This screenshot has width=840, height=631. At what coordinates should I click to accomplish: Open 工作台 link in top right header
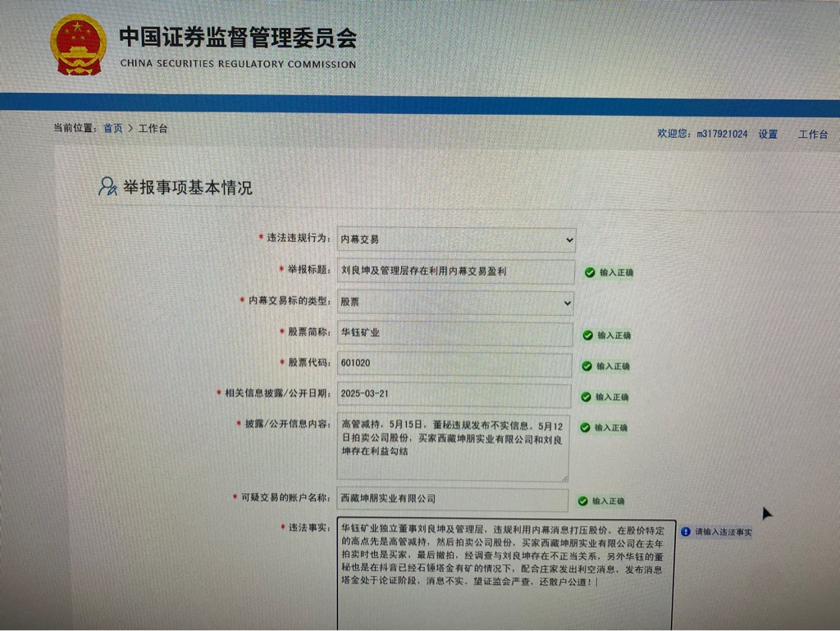(813, 135)
